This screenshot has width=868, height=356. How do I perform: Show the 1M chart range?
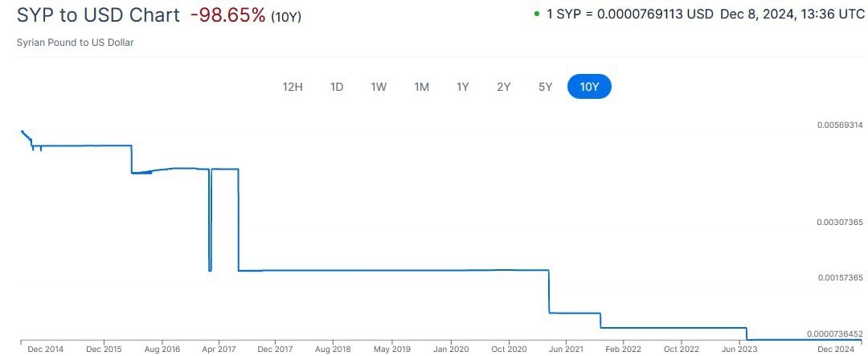(421, 87)
